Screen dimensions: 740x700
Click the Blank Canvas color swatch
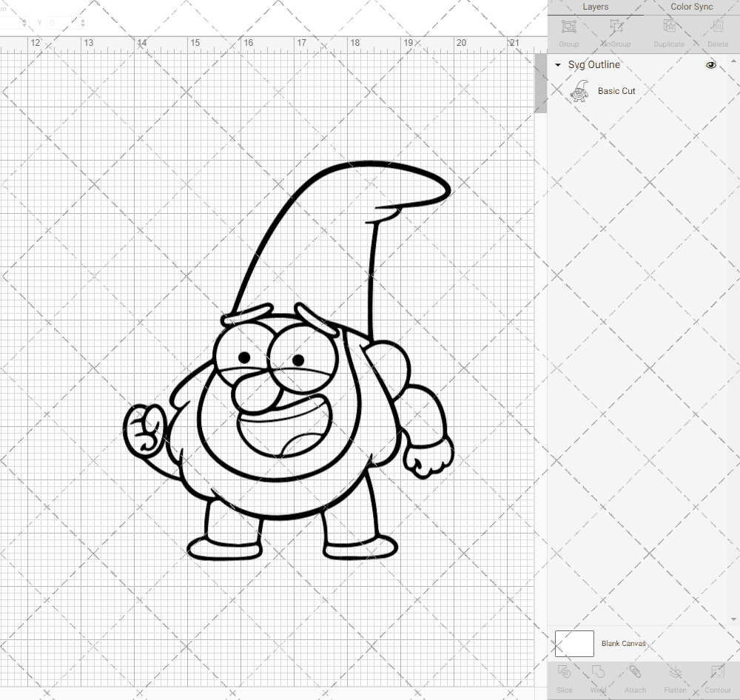[x=574, y=643]
